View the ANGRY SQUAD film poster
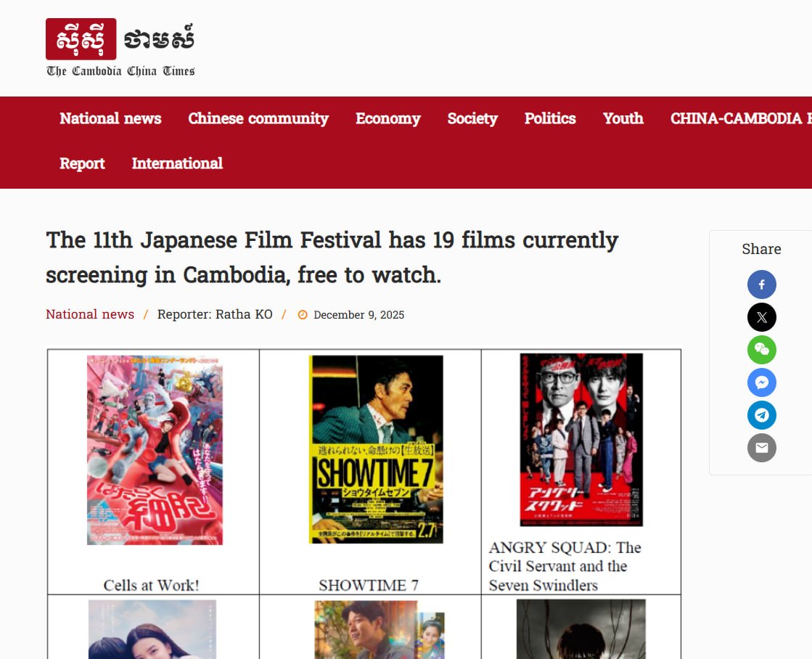Screen dimensions: 812x659 [581, 440]
